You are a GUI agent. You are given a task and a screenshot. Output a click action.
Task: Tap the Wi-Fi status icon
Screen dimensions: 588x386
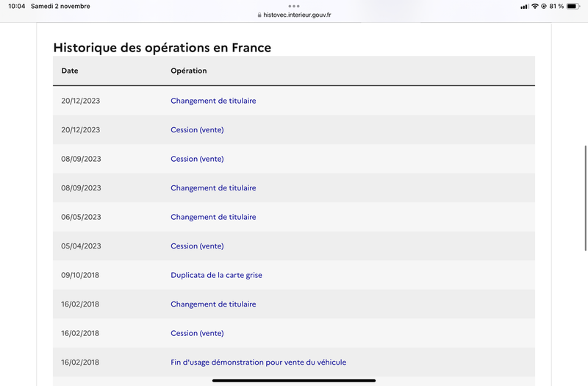pyautogui.click(x=535, y=6)
